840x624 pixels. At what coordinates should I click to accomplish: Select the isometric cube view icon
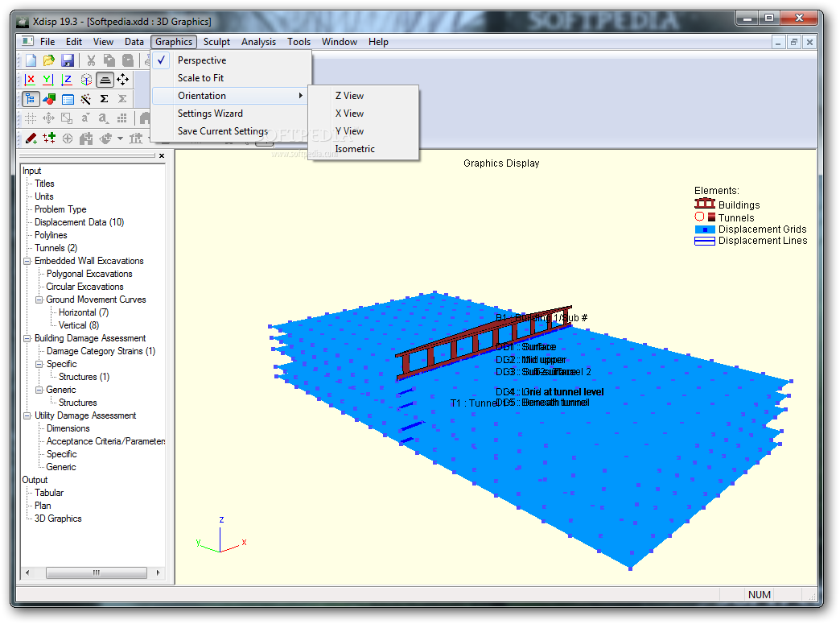[x=86, y=80]
